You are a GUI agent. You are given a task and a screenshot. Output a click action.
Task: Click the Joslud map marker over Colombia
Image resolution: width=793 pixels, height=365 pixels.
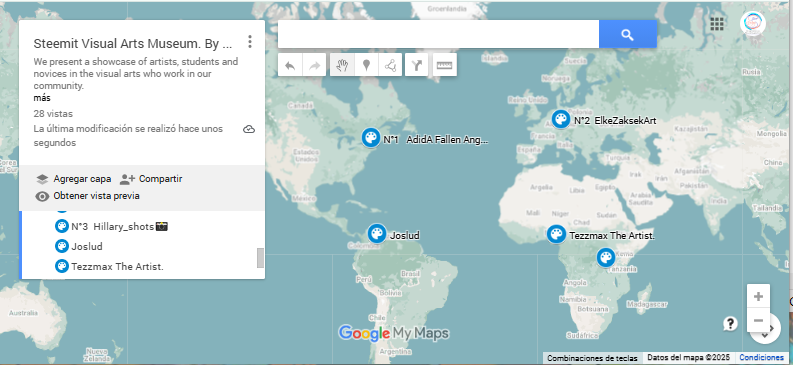[x=377, y=234]
